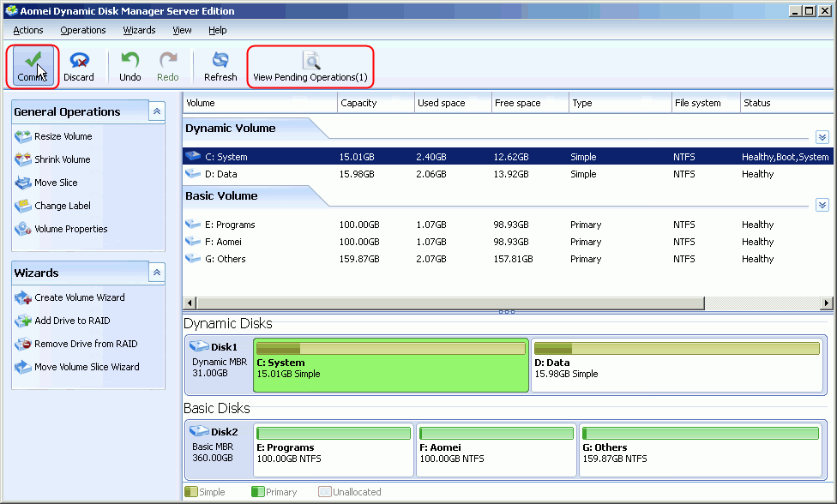Collapse the Dynamic Volume group
The image size is (837, 504).
tap(822, 137)
